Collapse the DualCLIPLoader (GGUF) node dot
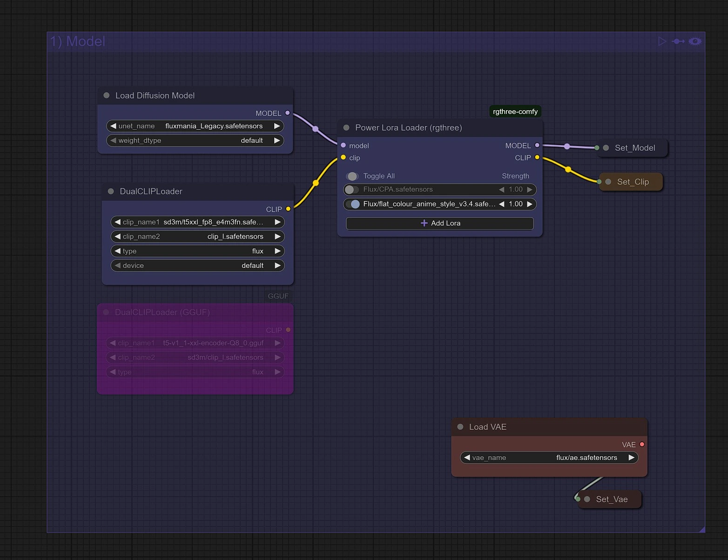 [106, 312]
